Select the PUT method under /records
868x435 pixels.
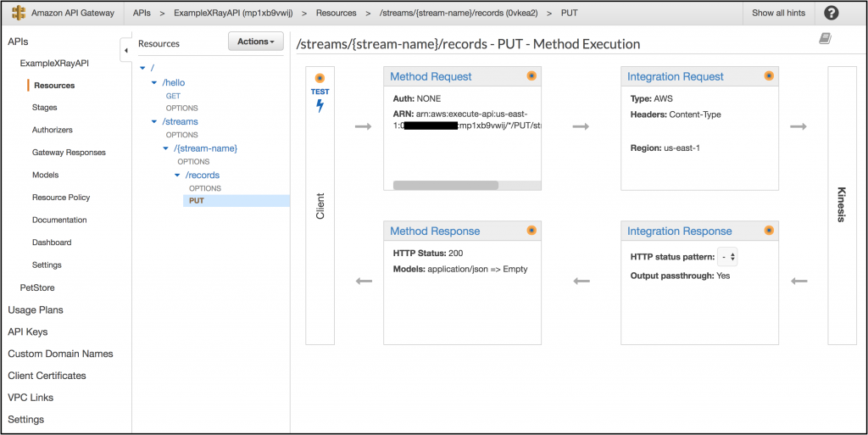point(236,201)
